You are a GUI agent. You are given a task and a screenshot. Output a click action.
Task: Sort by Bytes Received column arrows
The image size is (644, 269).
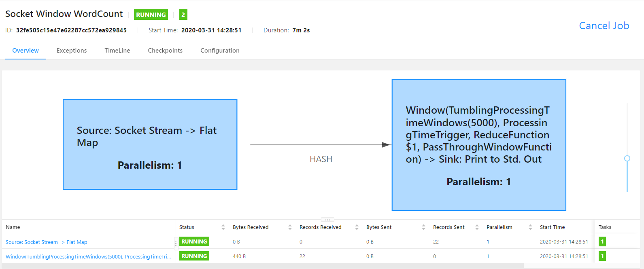click(x=290, y=227)
